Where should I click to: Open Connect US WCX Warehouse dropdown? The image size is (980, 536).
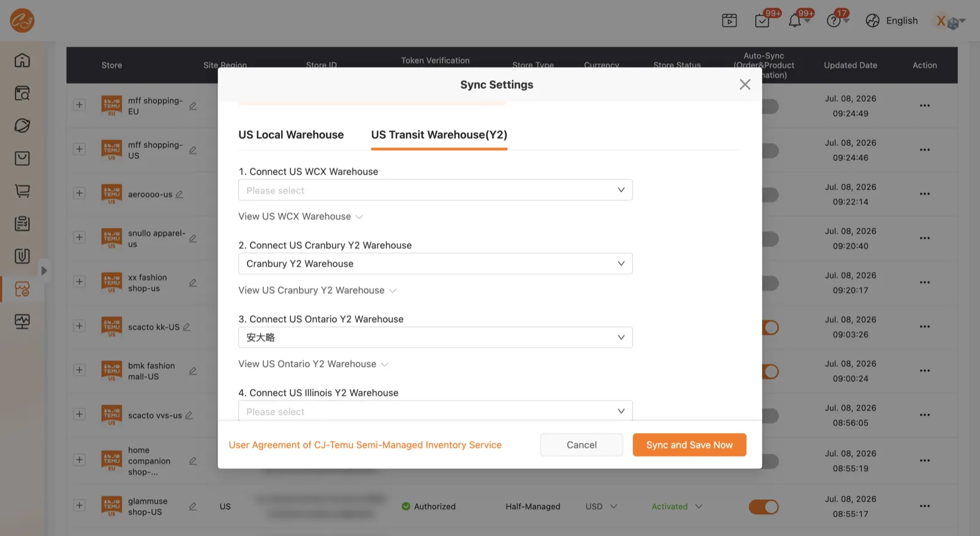click(x=435, y=190)
